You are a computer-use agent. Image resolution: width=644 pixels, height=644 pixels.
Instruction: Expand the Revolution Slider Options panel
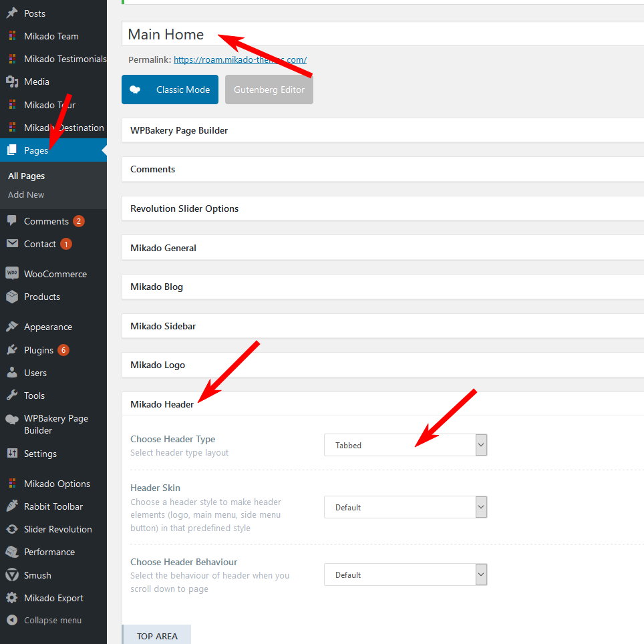[x=383, y=208]
